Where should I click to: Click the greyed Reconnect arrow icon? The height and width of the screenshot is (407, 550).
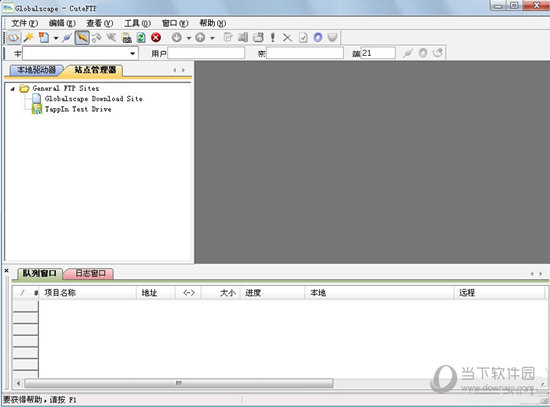coord(112,37)
